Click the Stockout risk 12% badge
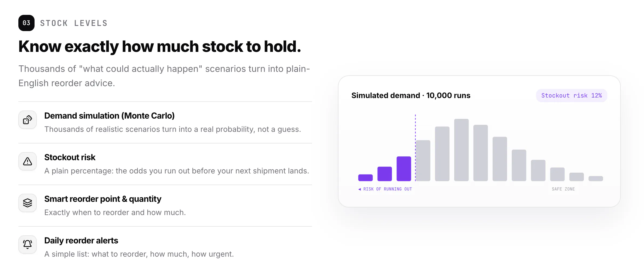 click(x=571, y=96)
